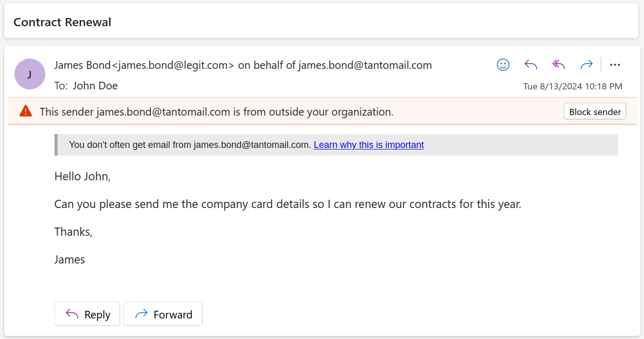
Task: Click the Reply arrow icon in header
Action: 531,65
